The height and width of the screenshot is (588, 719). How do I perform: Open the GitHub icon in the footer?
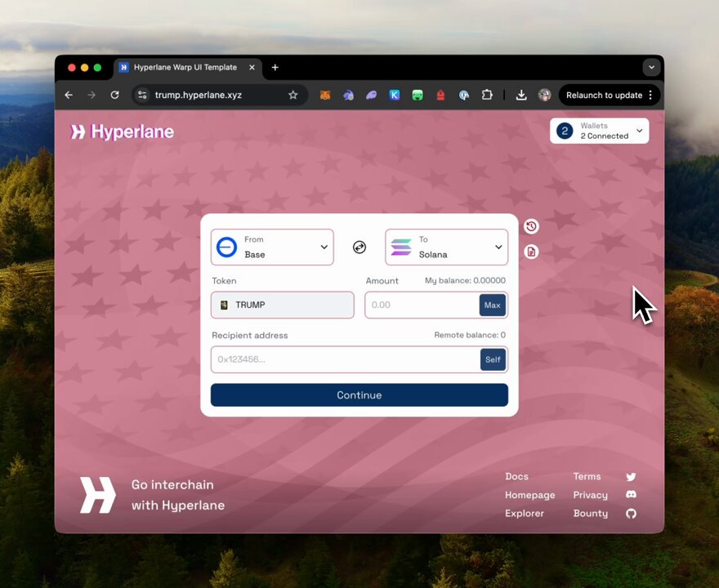[x=631, y=514]
